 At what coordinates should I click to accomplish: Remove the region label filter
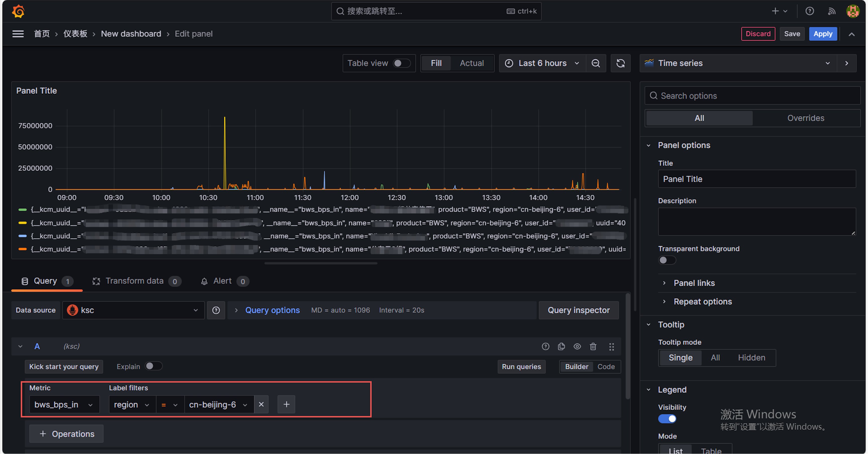[261, 404]
